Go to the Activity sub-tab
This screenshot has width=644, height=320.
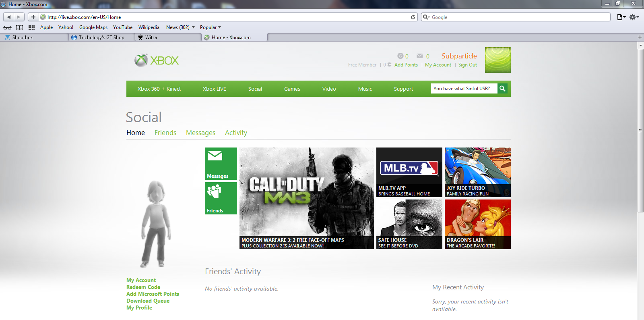click(236, 133)
